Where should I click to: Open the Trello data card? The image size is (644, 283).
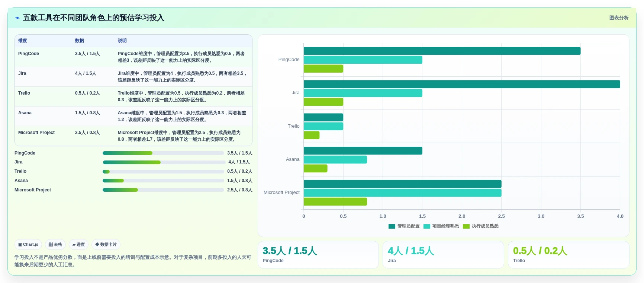pos(569,255)
